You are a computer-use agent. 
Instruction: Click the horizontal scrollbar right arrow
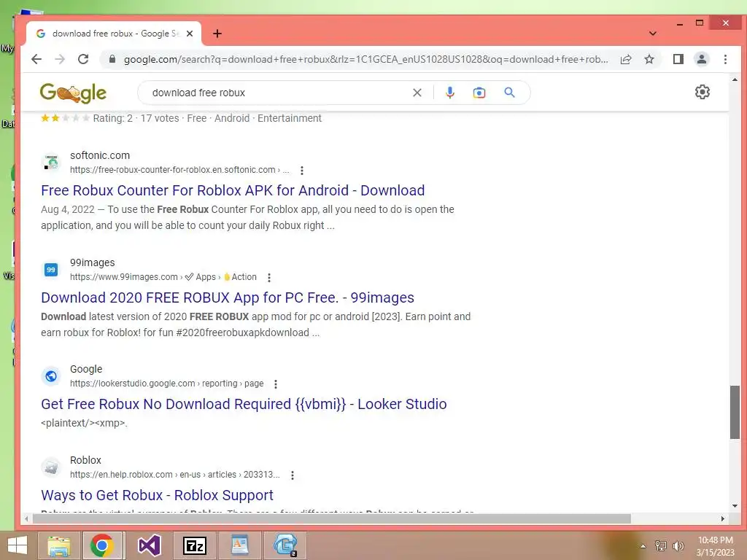(723, 518)
